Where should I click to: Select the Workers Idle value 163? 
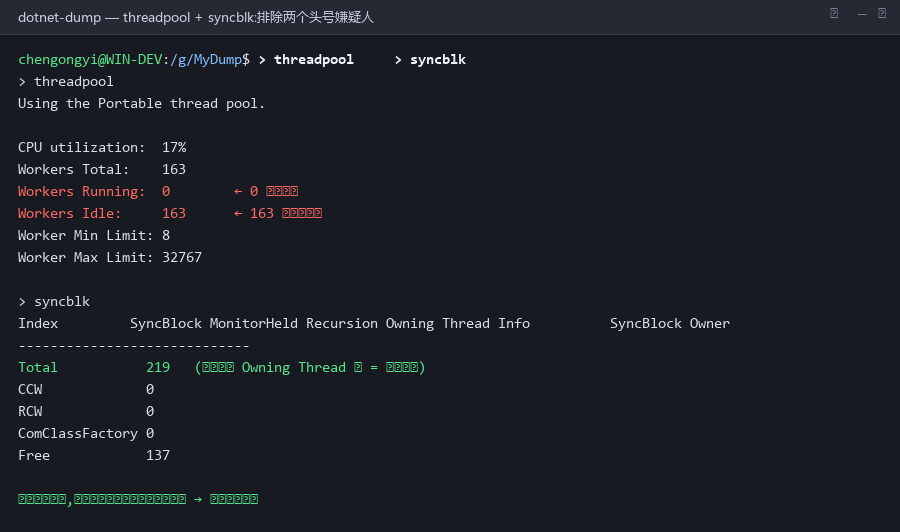click(x=174, y=213)
